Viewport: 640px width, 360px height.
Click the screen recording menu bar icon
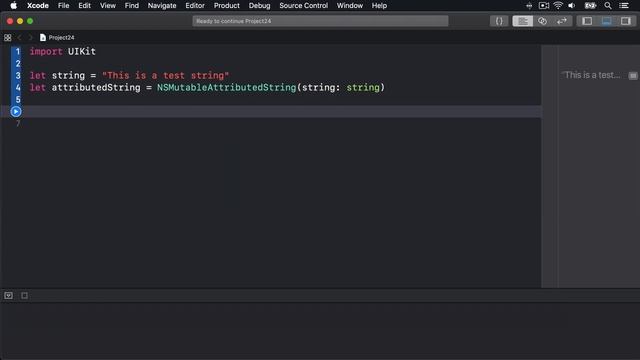click(x=544, y=6)
